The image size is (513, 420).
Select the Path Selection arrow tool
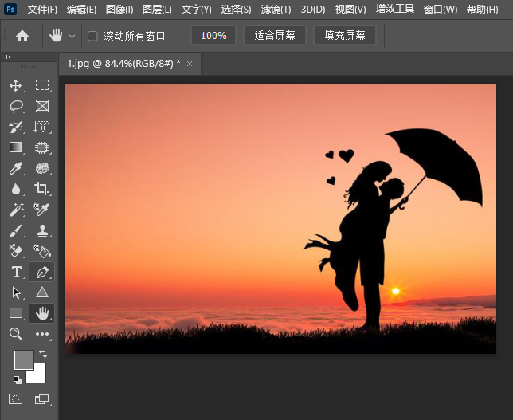coord(16,292)
